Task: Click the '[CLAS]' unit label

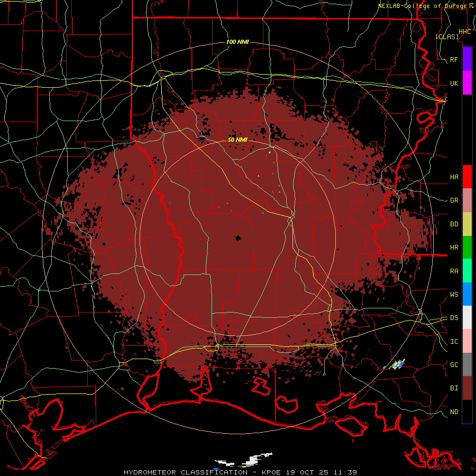Action: [x=447, y=36]
